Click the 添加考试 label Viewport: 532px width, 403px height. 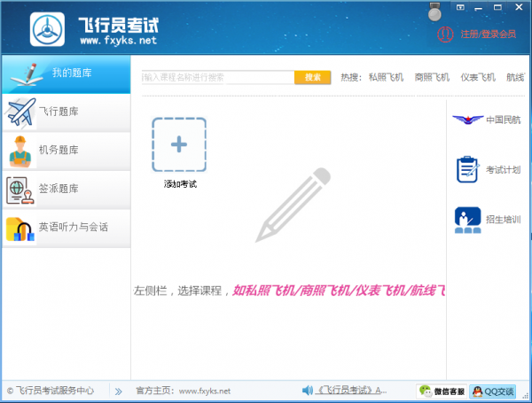pos(180,184)
